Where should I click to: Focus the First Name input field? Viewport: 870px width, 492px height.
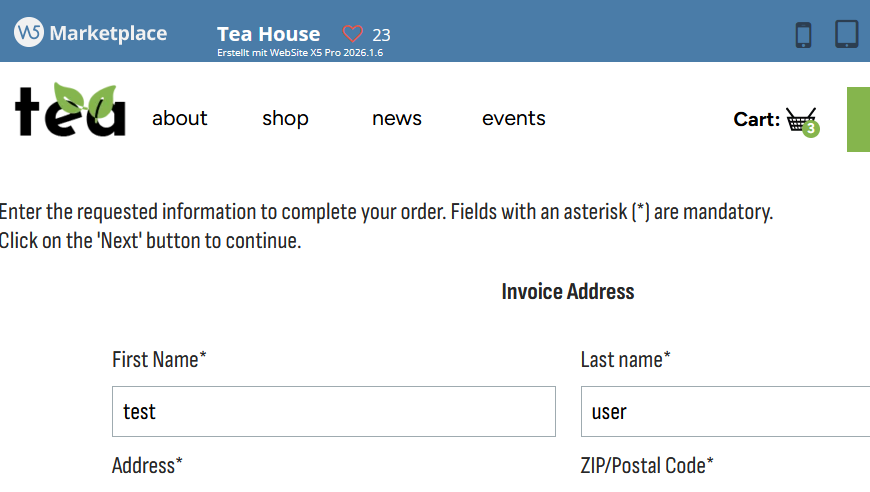(333, 412)
